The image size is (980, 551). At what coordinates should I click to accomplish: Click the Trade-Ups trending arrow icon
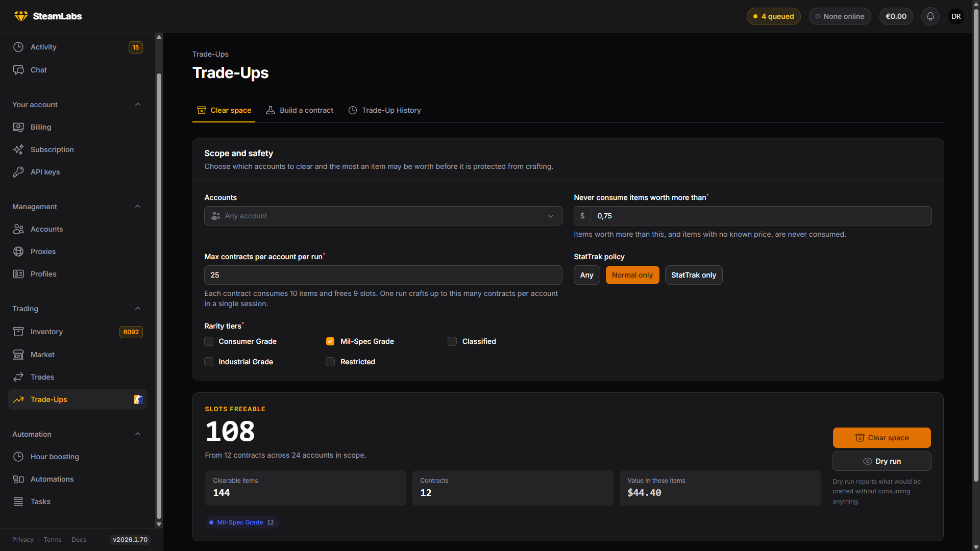coord(18,399)
